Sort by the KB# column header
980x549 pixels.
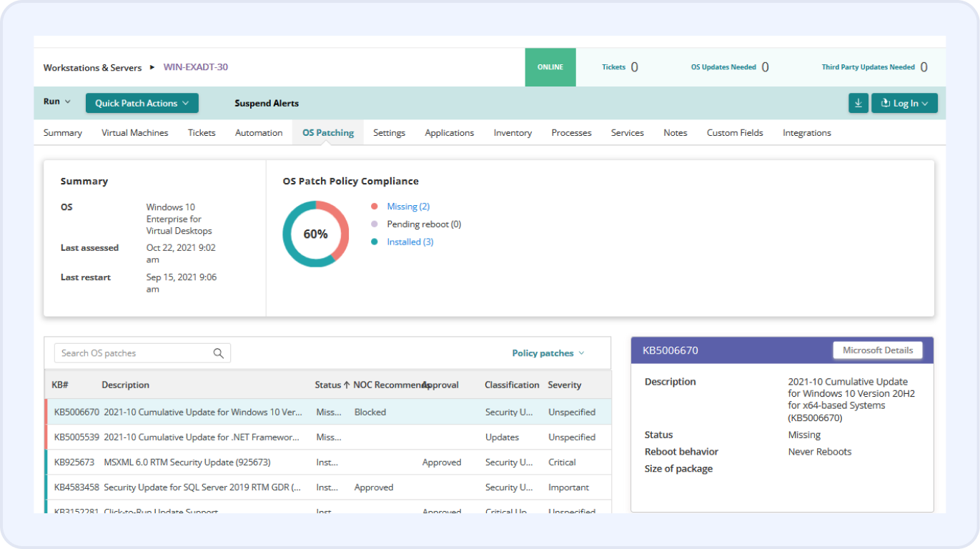(60, 385)
